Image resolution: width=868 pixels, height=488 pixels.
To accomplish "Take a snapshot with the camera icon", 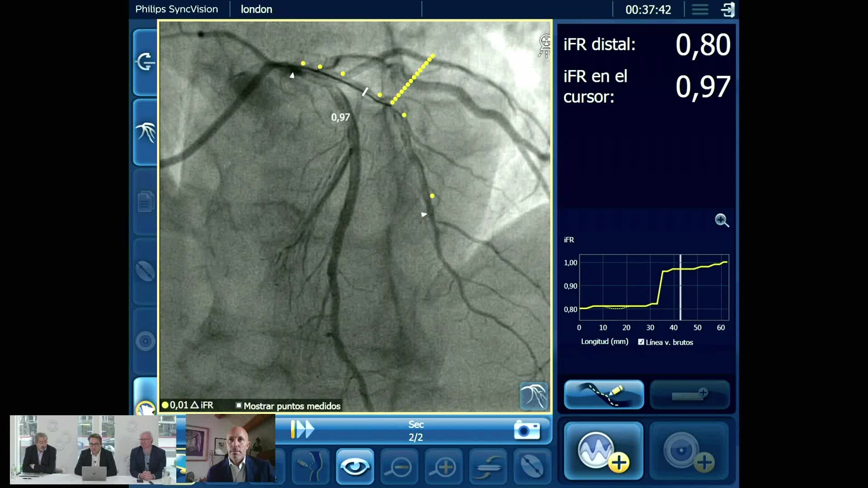I will click(527, 430).
